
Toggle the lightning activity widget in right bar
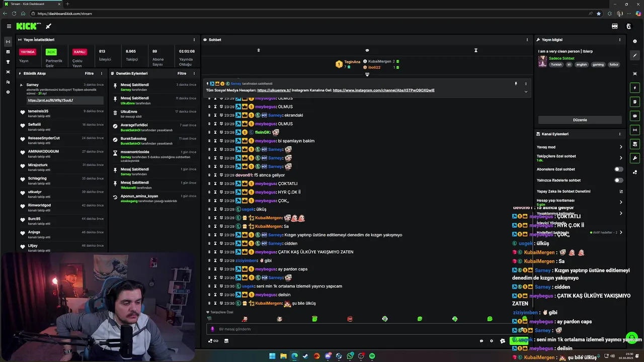click(x=635, y=88)
